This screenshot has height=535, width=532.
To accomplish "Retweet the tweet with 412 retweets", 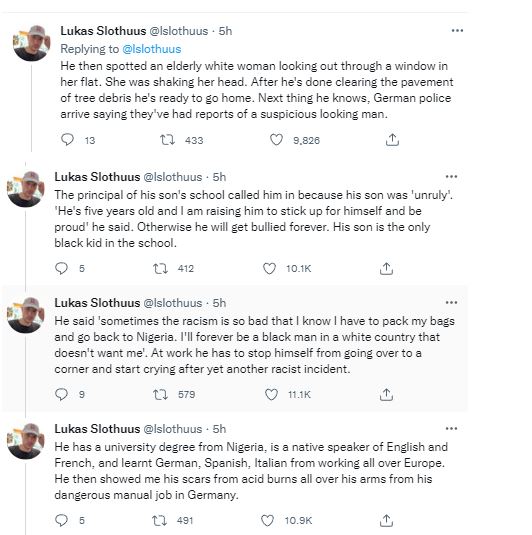I will (x=160, y=269).
